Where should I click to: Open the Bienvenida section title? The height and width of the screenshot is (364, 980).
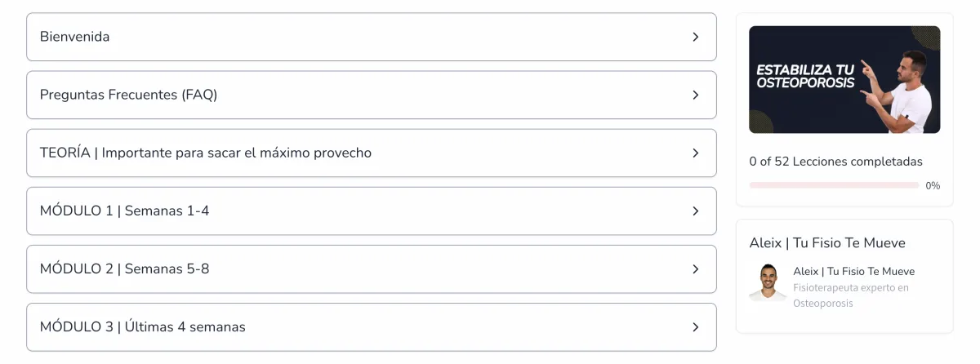(74, 37)
